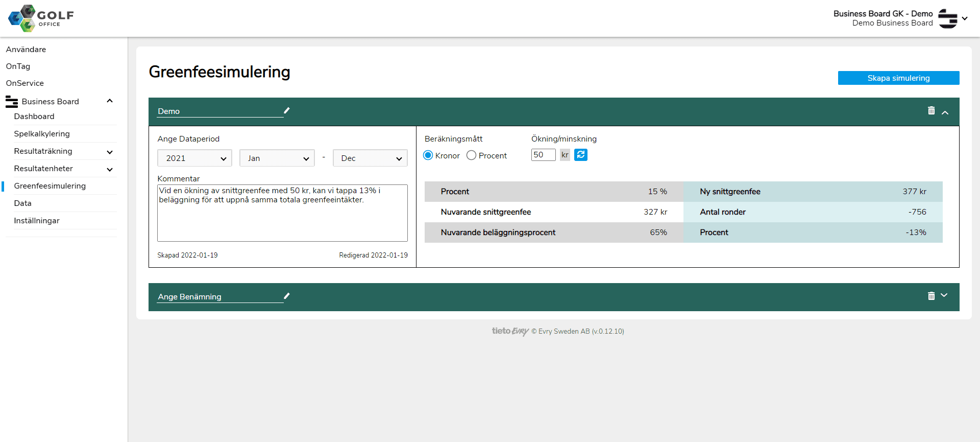
Task: Click the pencil icon next to Demo
Action: click(287, 110)
